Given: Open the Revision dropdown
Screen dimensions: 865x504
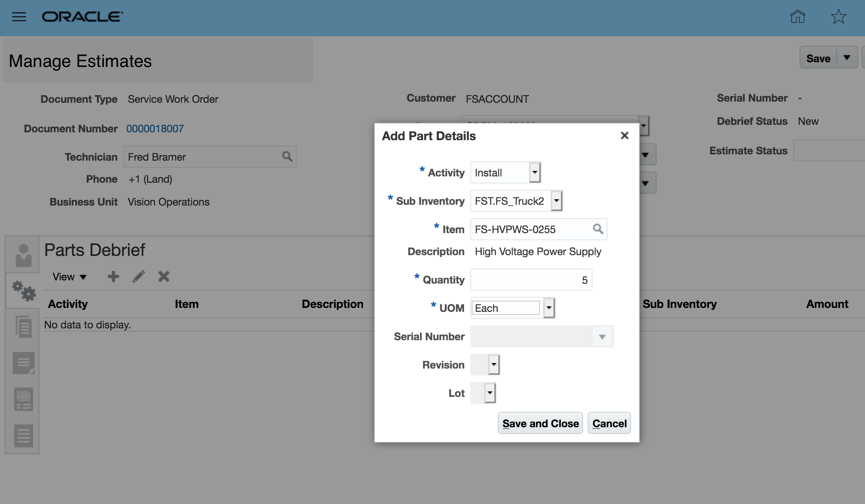Looking at the screenshot, I should [x=494, y=365].
